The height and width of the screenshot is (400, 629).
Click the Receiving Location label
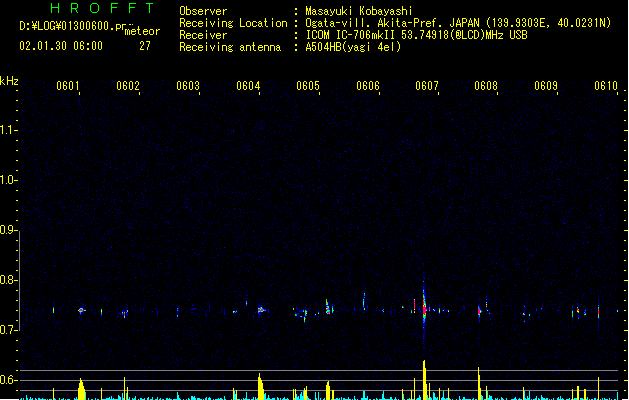pos(233,23)
